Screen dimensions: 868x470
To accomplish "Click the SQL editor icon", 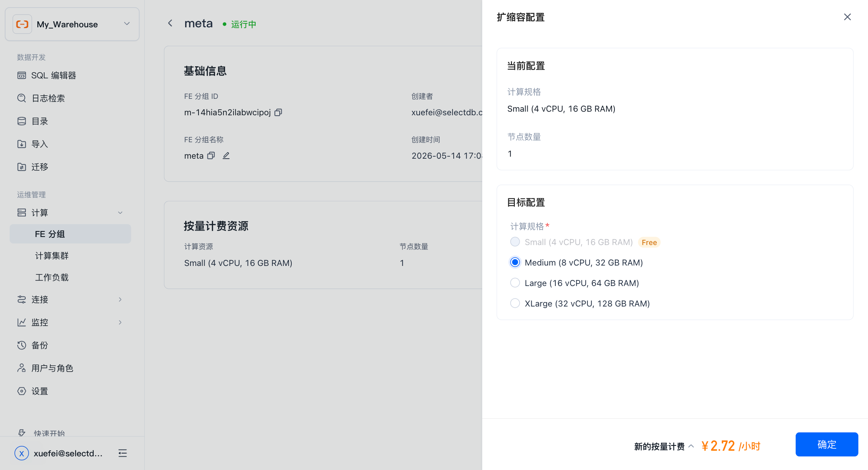I will pos(22,76).
